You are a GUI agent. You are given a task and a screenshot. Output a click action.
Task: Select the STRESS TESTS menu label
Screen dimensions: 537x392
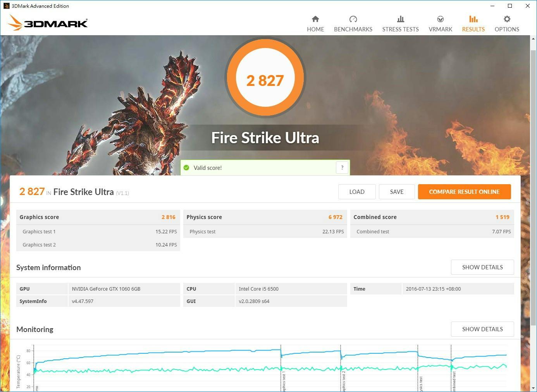click(x=401, y=29)
